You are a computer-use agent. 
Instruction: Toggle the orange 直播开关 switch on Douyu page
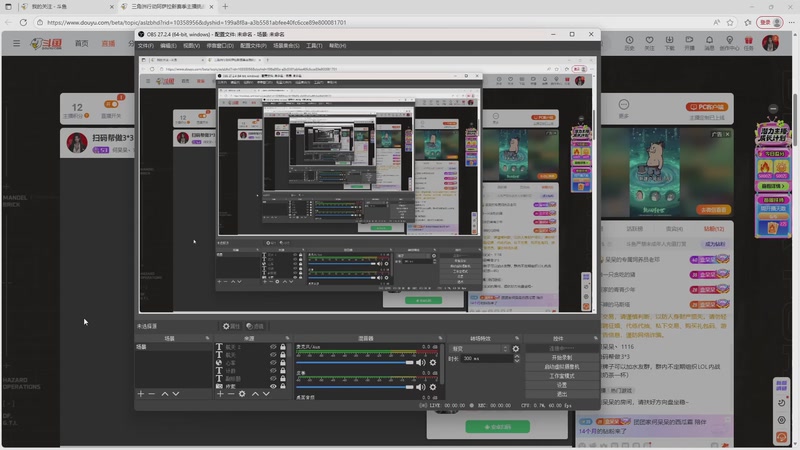click(111, 104)
